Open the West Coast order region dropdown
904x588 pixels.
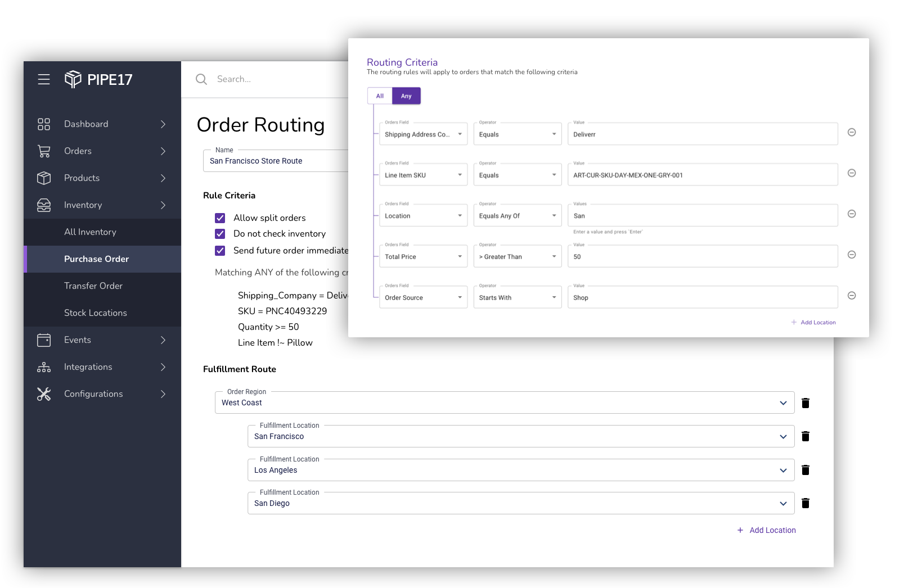click(505, 402)
